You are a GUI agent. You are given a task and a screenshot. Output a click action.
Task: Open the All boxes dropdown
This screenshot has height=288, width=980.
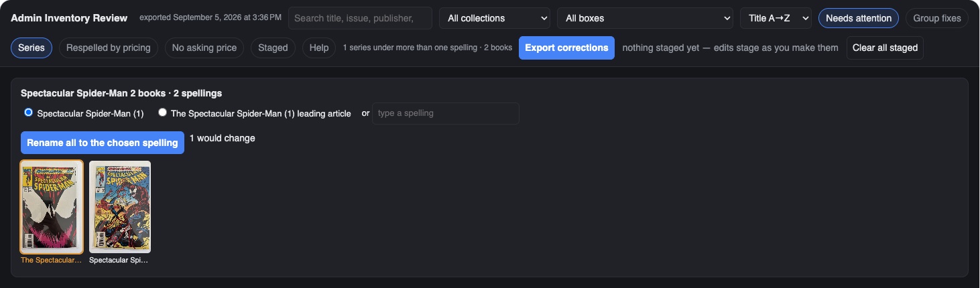(645, 18)
